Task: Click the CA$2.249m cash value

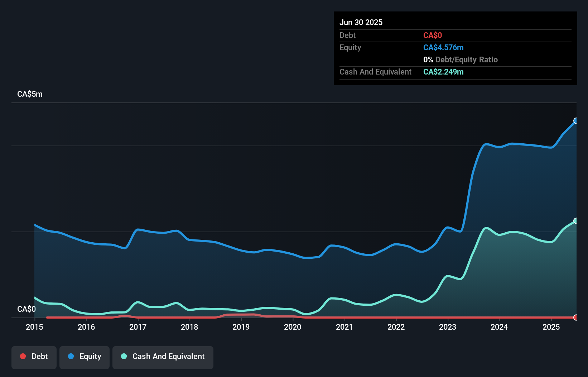Action: [443, 72]
